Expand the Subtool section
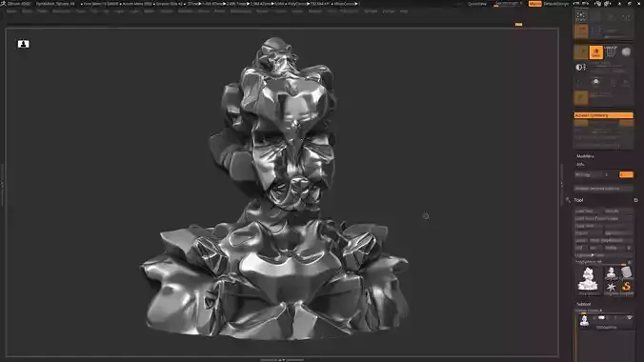 (583, 304)
